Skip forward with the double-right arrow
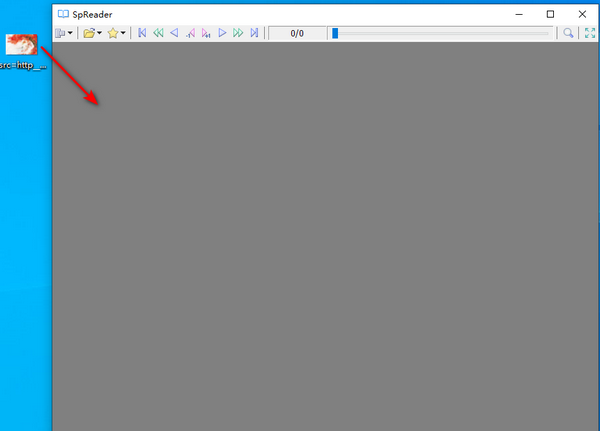This screenshot has width=600, height=431. [x=238, y=33]
